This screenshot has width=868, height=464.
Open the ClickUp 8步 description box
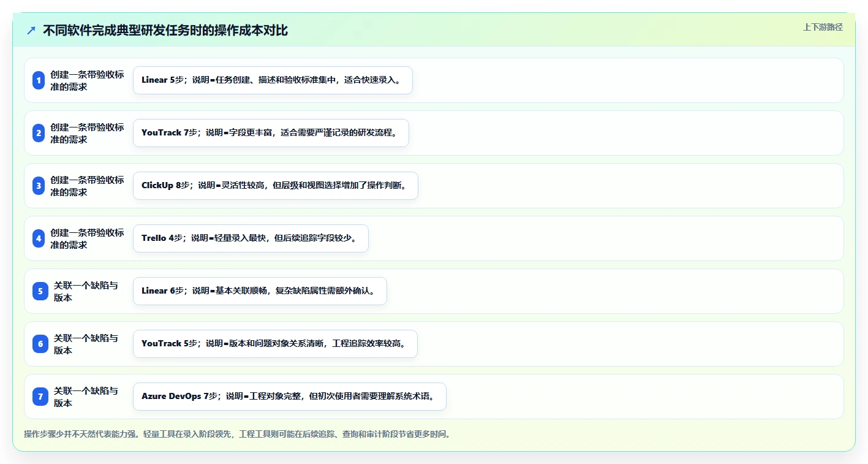[x=275, y=186]
